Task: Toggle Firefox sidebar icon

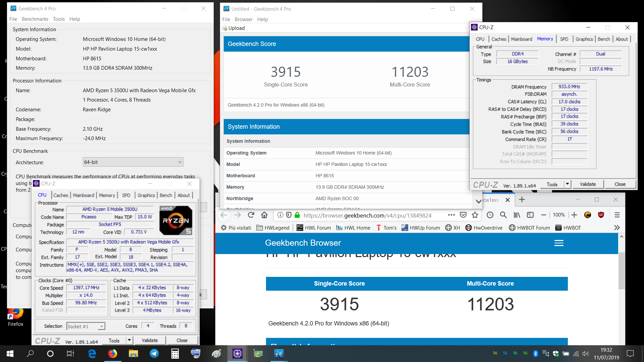Action: tap(530, 215)
